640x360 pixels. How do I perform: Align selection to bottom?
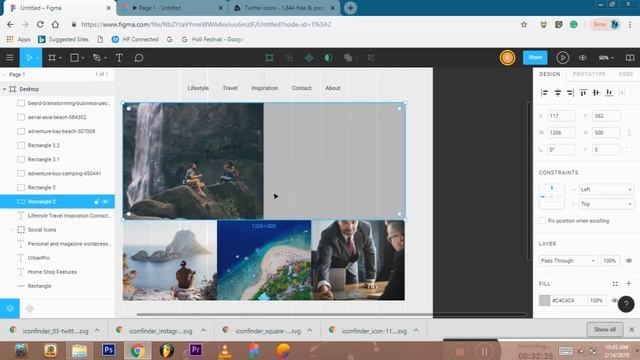609,93
